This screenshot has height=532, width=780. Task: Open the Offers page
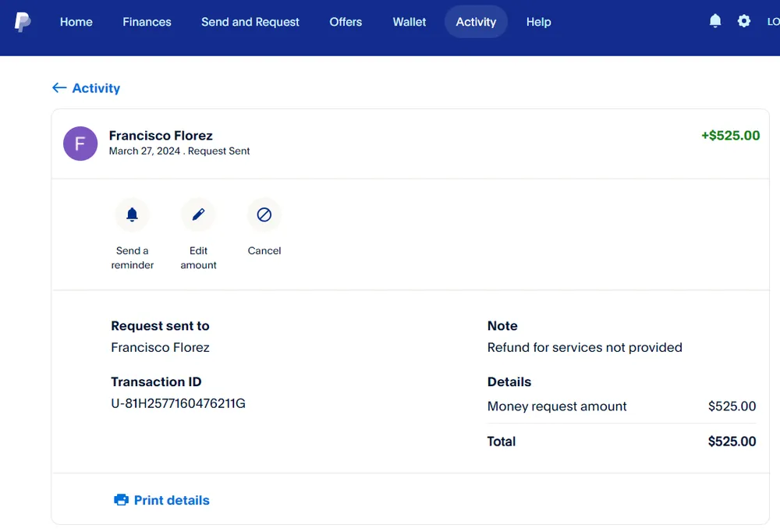tap(346, 22)
